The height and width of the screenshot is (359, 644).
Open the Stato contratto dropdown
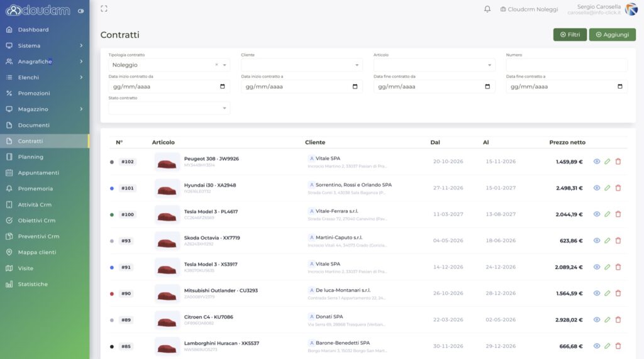click(169, 108)
